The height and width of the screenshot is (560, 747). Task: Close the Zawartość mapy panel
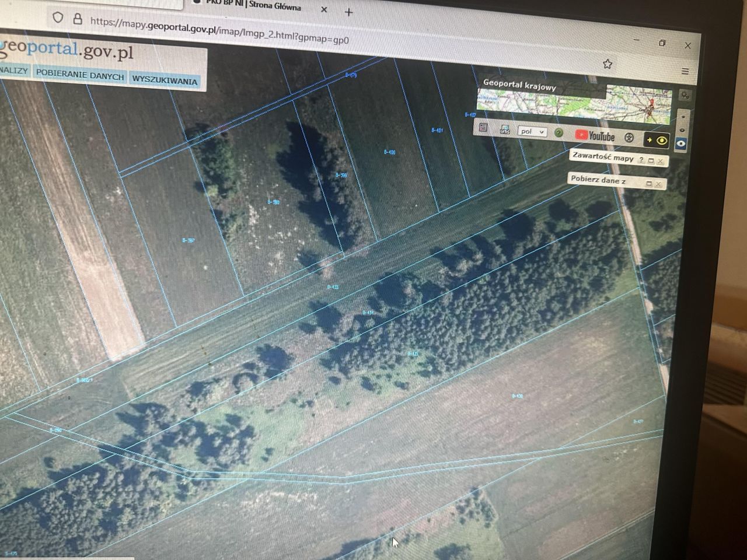click(x=661, y=161)
